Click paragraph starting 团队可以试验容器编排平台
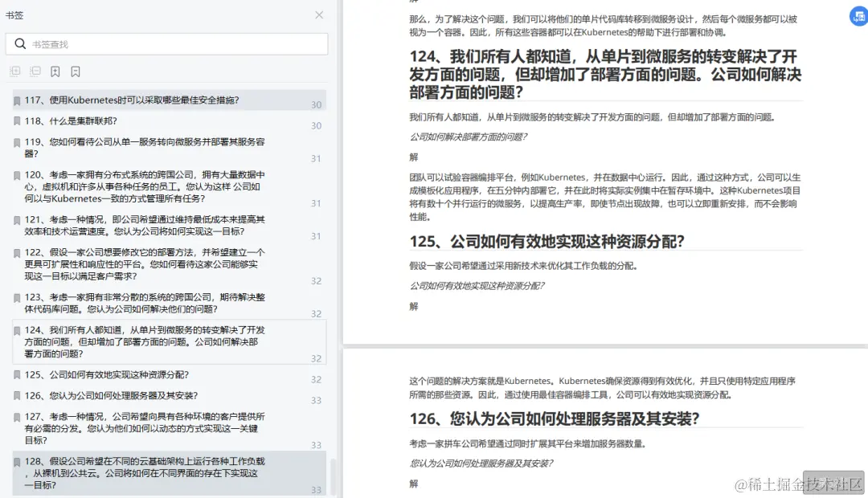This screenshot has width=868, height=498. pos(604,197)
